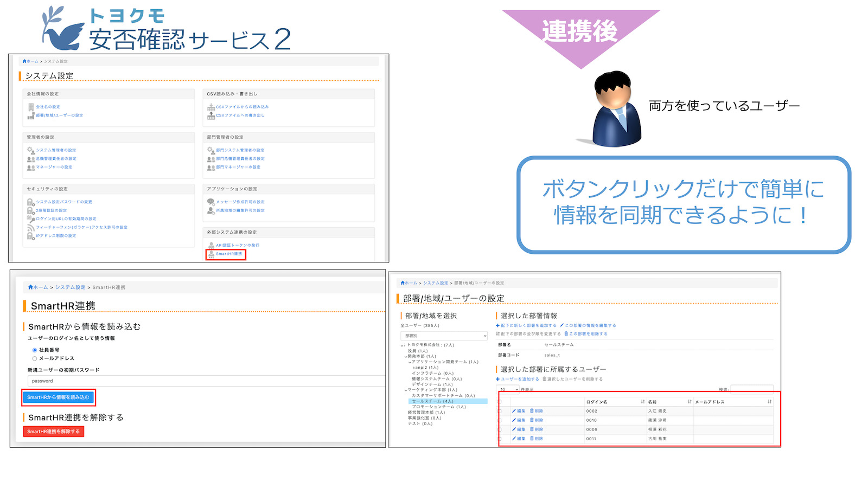868x488 pixels.
Task: Click システム設定 in the SmartHR連携 breadcrumb
Action: pos(71,287)
